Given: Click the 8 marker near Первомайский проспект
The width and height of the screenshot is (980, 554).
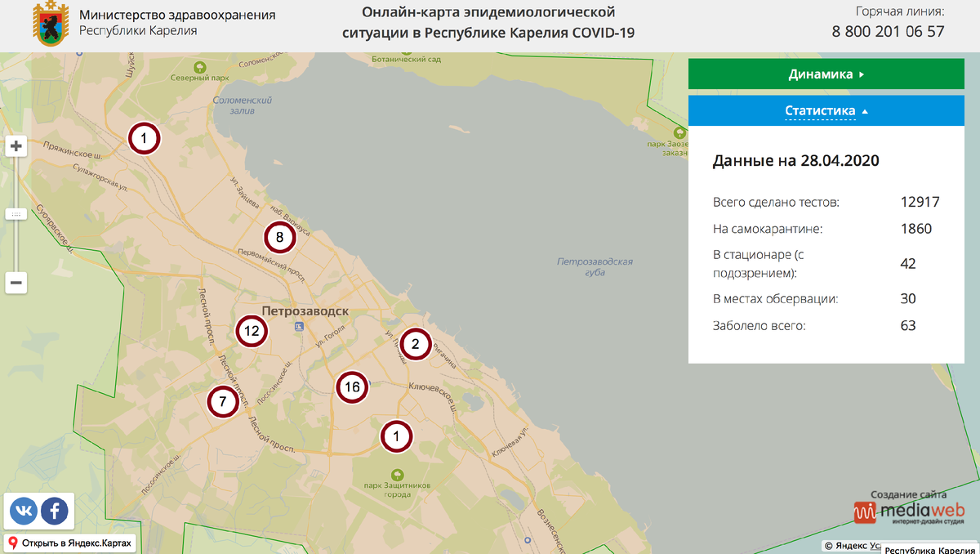Looking at the screenshot, I should click(x=279, y=237).
